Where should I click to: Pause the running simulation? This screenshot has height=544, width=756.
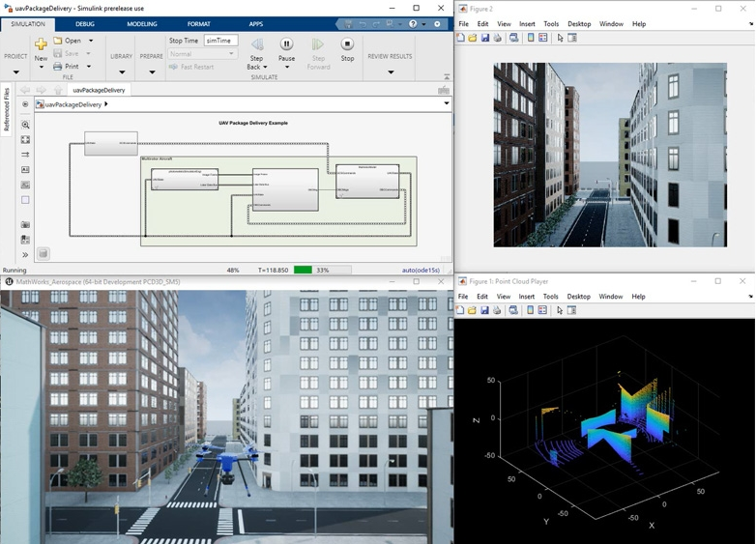click(286, 44)
